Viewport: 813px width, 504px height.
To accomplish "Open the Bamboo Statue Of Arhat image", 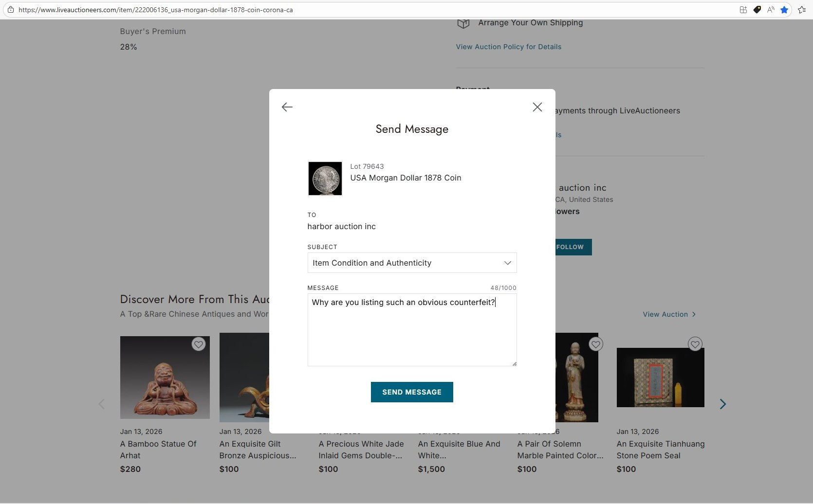I will [x=165, y=378].
